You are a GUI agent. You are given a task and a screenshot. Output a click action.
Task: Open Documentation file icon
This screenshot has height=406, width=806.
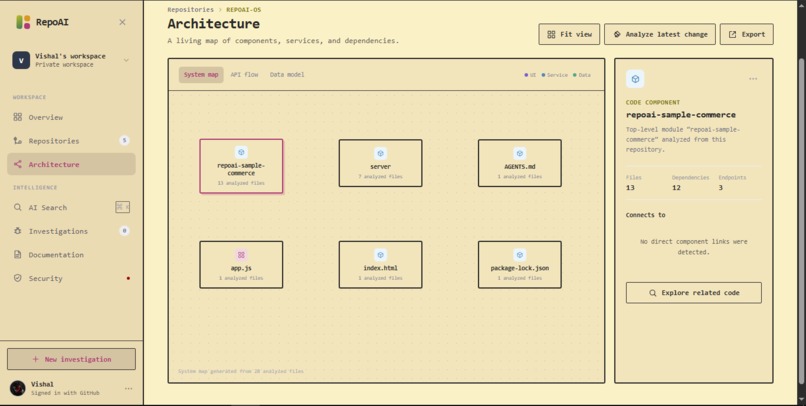tap(17, 255)
